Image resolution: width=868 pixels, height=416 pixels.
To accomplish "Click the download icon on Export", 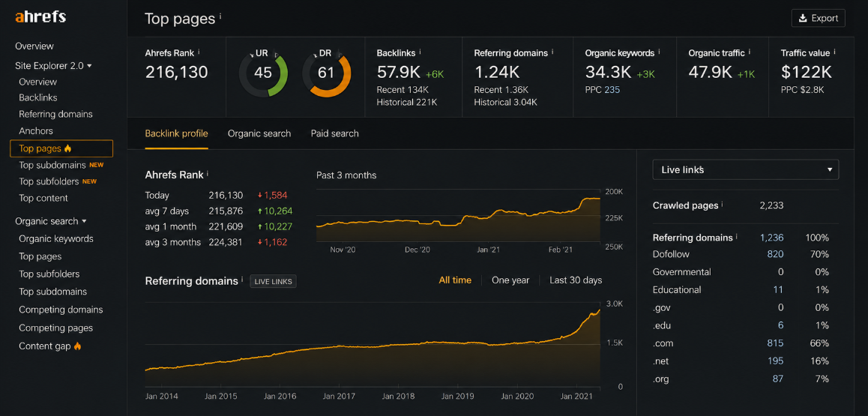I will tap(803, 18).
